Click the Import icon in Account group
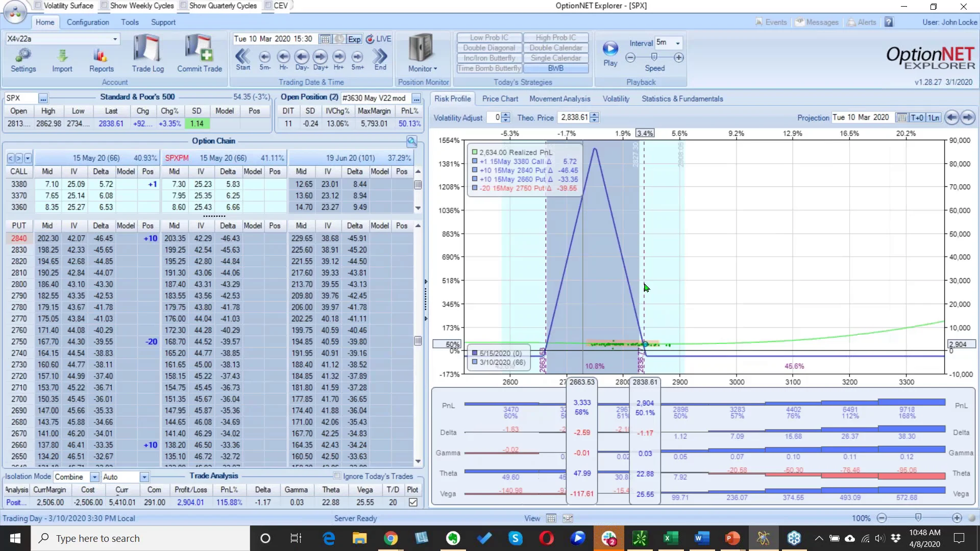 62,60
